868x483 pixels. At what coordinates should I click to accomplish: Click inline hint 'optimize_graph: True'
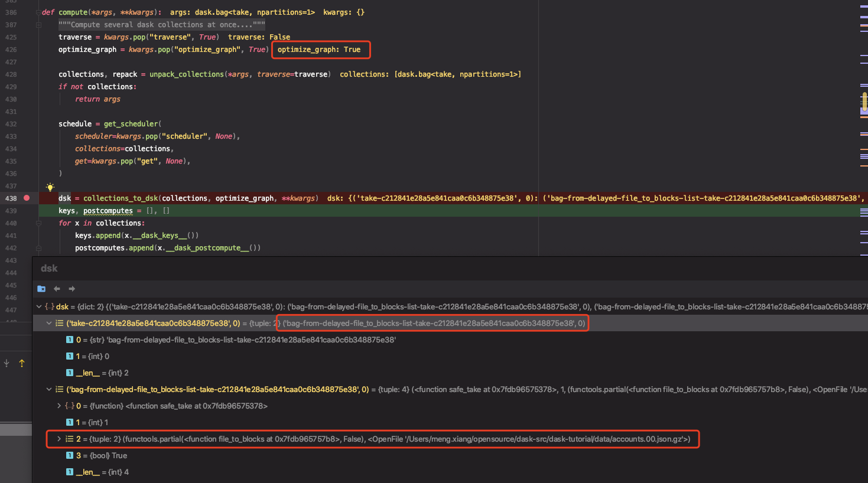pos(319,50)
